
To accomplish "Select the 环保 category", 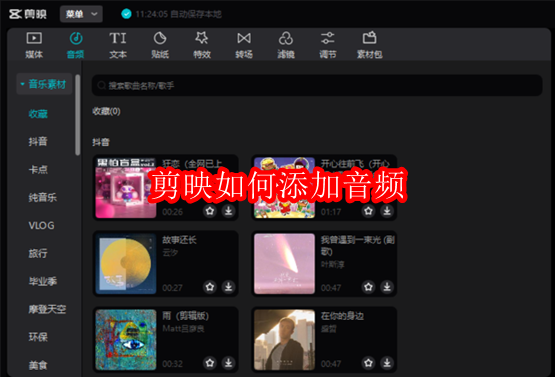I will point(38,337).
